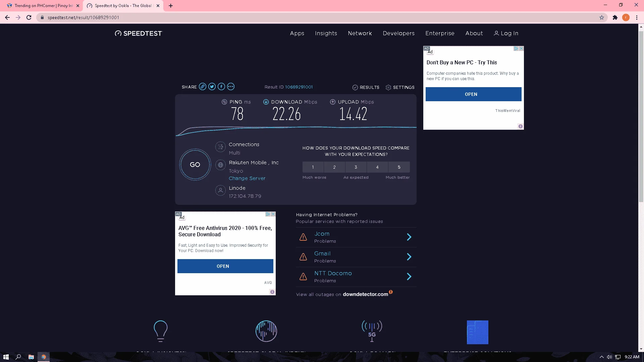Click the ping icon beside PING ms
644x362 pixels.
(224, 102)
